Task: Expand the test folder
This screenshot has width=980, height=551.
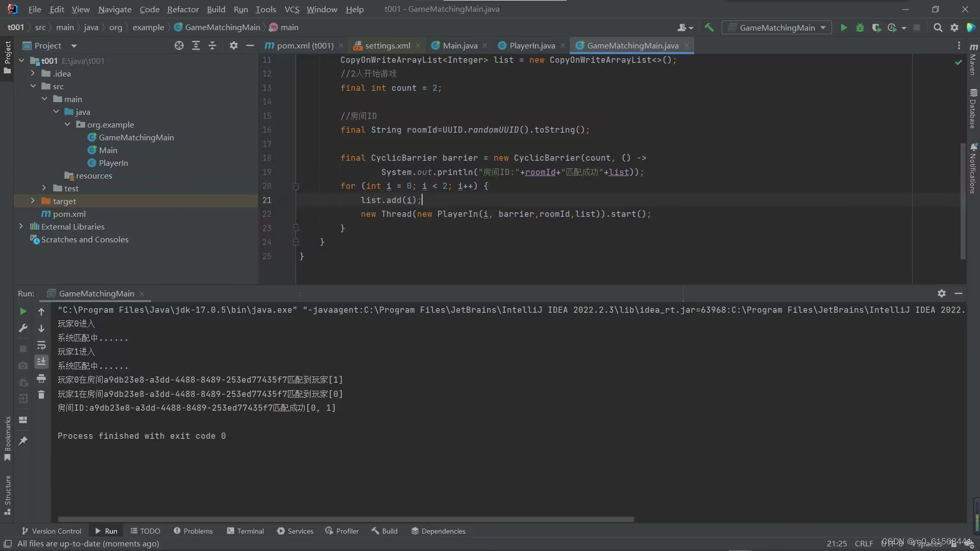Action: [x=44, y=188]
